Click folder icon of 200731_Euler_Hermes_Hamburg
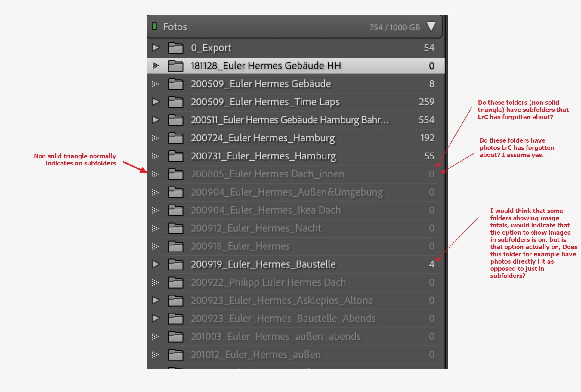The image size is (581, 392). point(175,156)
